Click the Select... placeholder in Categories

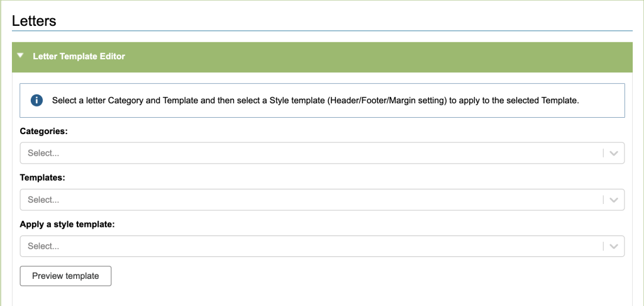(x=43, y=153)
